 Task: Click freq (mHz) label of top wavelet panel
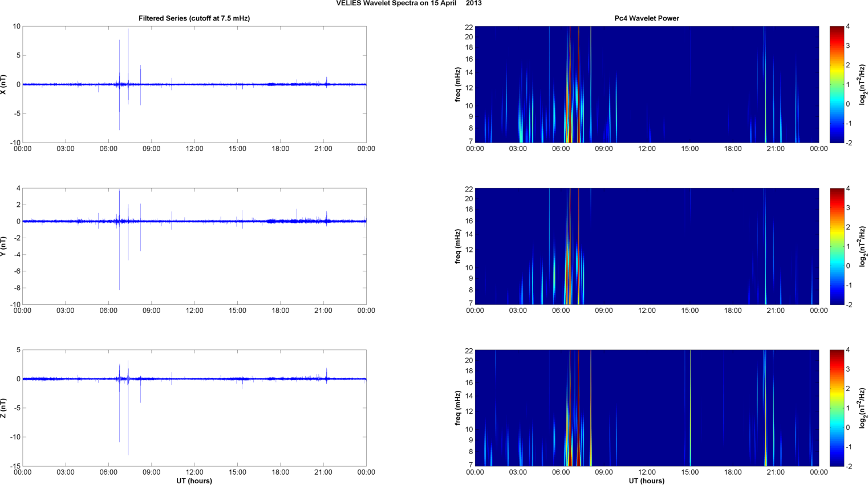tap(457, 84)
